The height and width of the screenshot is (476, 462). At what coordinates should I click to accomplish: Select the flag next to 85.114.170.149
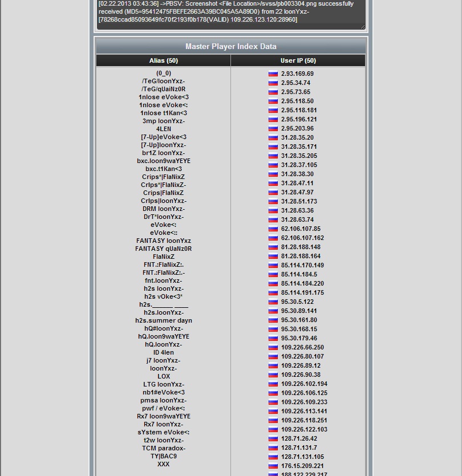click(x=273, y=265)
